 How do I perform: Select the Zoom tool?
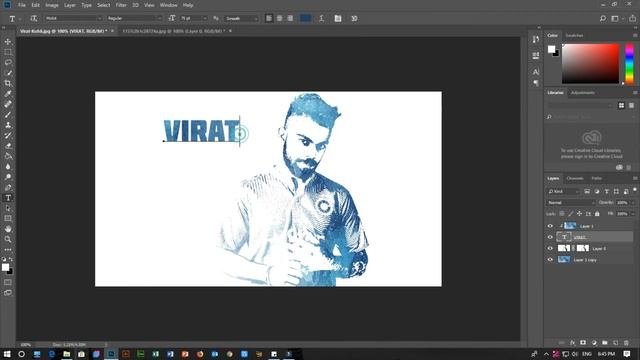[8, 239]
